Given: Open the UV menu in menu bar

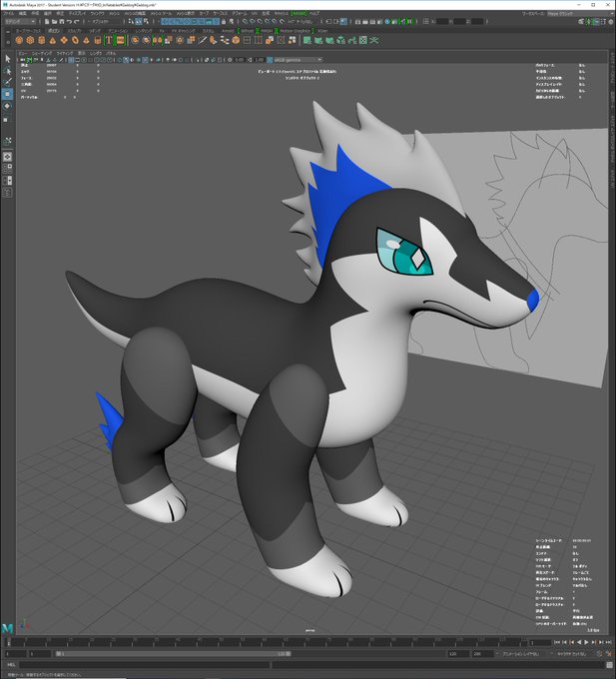Looking at the screenshot, I should [255, 13].
